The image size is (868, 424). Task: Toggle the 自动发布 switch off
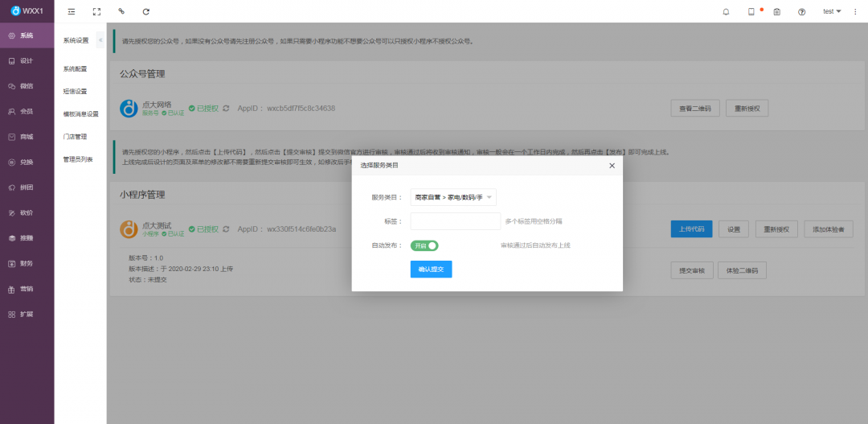424,245
